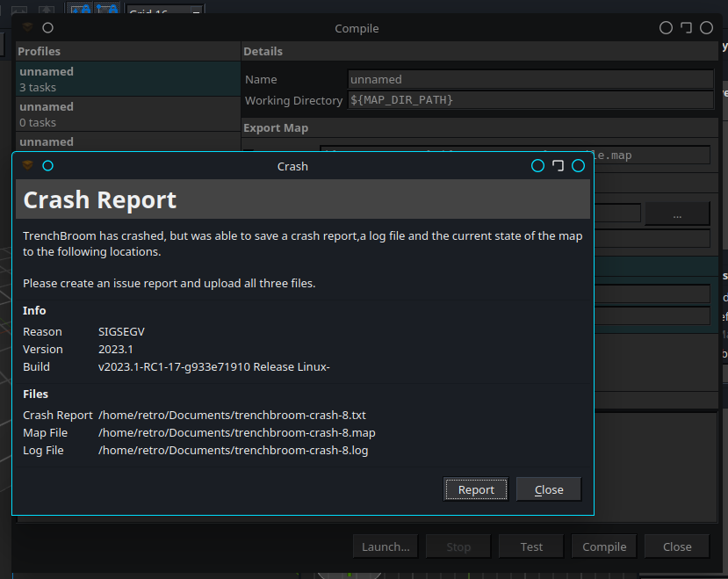Click the Report button in the Crash dialog
The width and height of the screenshot is (728, 579).
(475, 489)
